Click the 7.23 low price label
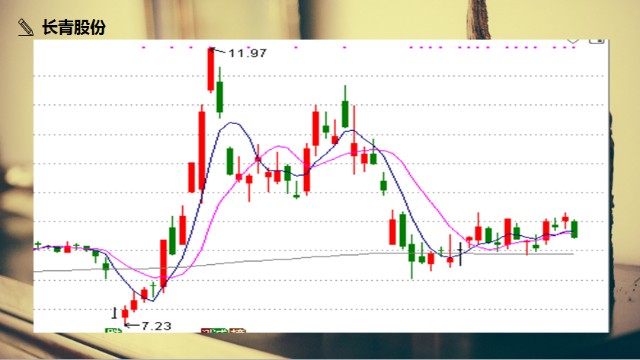 [156, 326]
